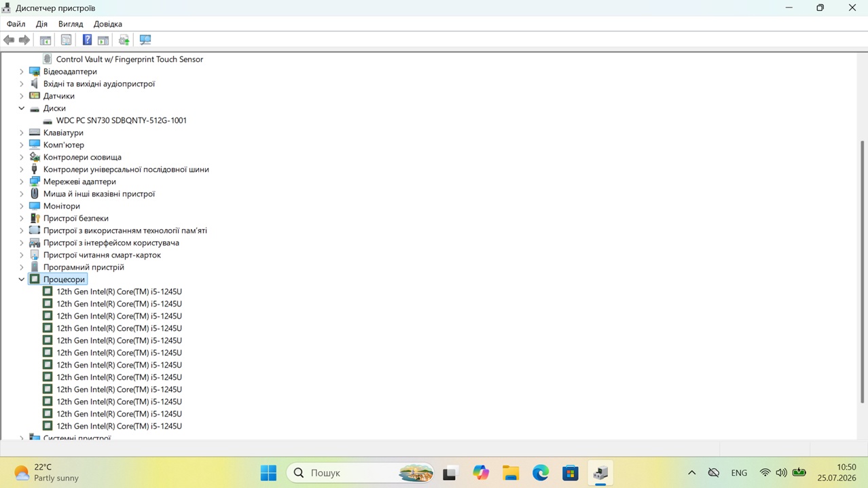The height and width of the screenshot is (488, 868).
Task: Click the Device Manager taskbar icon
Action: (x=600, y=473)
